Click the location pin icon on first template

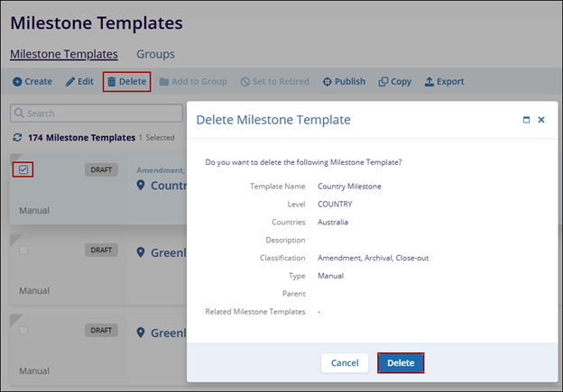click(x=141, y=185)
